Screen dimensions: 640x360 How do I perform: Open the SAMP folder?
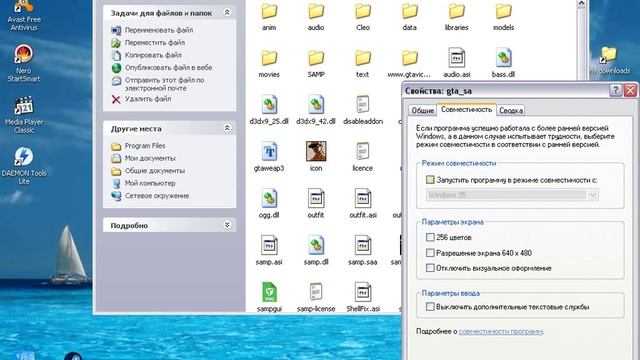pos(316,64)
